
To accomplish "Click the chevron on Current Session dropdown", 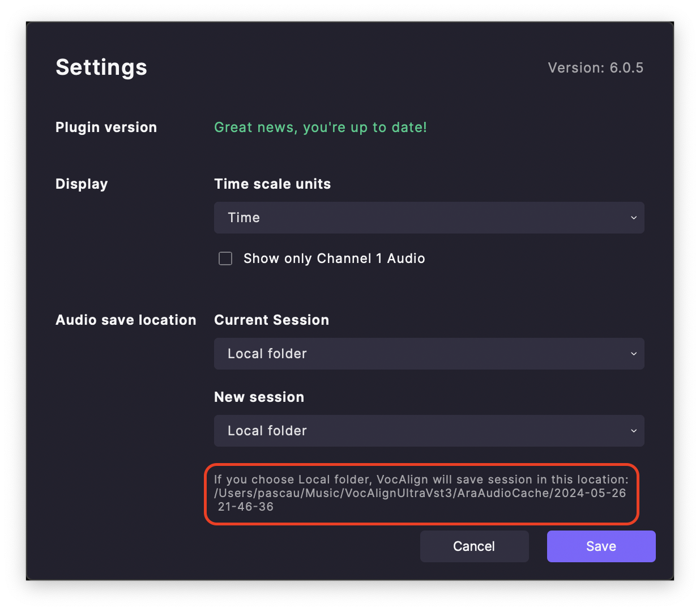I will 634,354.
